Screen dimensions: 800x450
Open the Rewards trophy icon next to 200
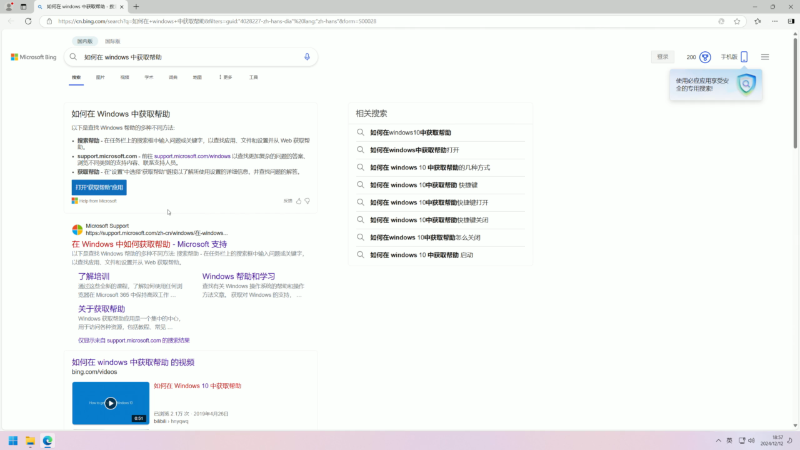coord(705,57)
